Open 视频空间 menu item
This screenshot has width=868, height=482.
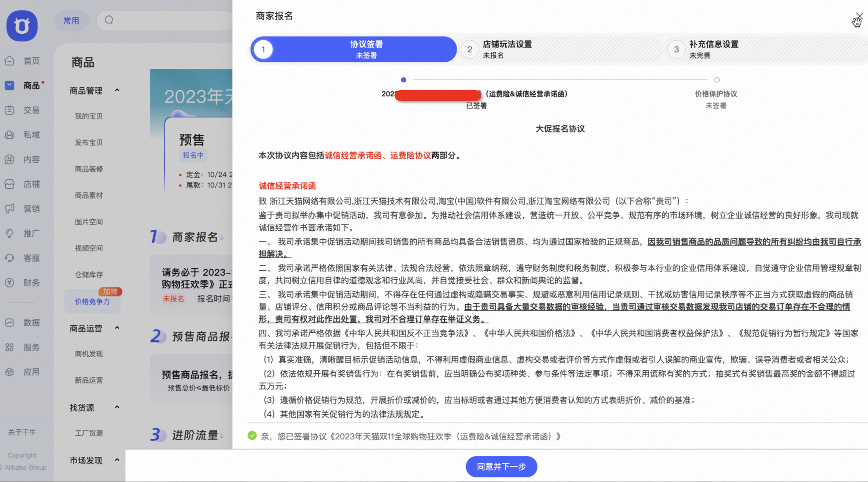coord(89,248)
